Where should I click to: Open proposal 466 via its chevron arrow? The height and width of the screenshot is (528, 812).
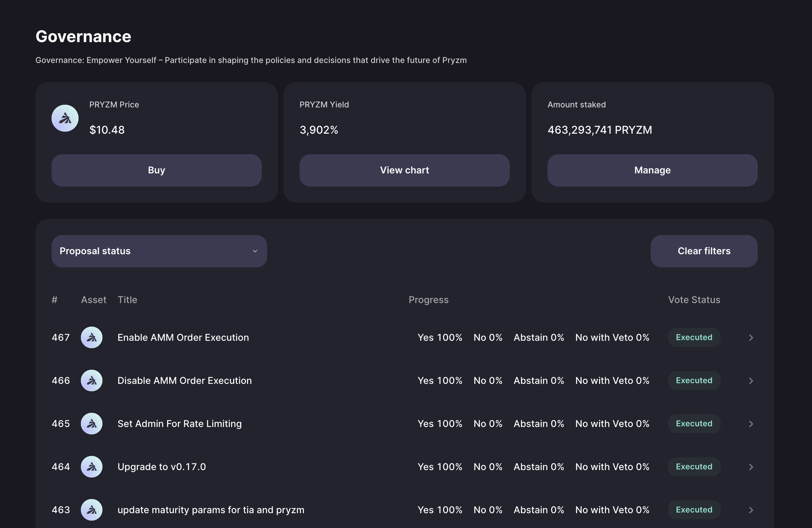pyautogui.click(x=751, y=381)
